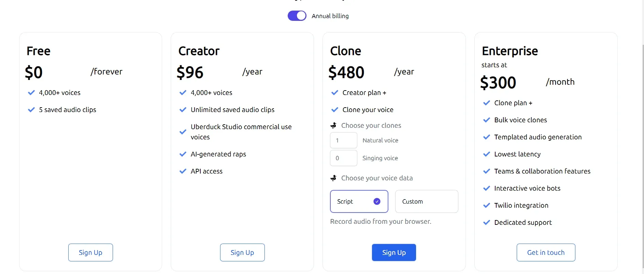Click checkmark next to AI-generated raps
This screenshot has width=644, height=274.
click(x=183, y=154)
